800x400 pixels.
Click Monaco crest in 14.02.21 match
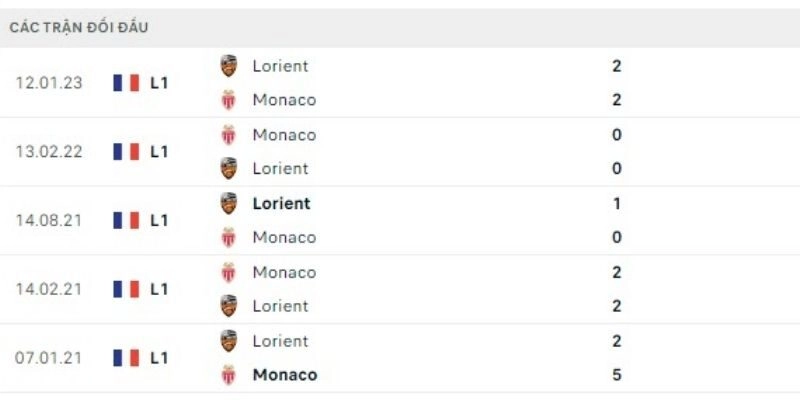coord(229,272)
